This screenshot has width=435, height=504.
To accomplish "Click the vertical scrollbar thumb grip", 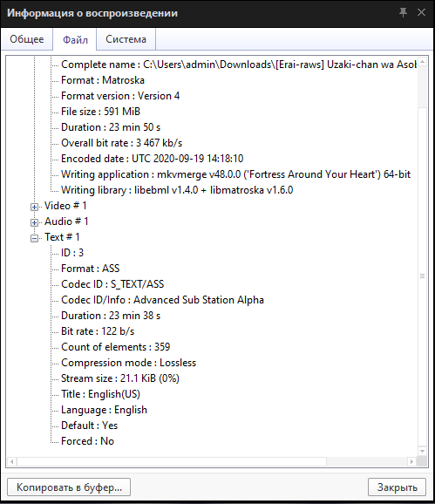I will (x=423, y=276).
